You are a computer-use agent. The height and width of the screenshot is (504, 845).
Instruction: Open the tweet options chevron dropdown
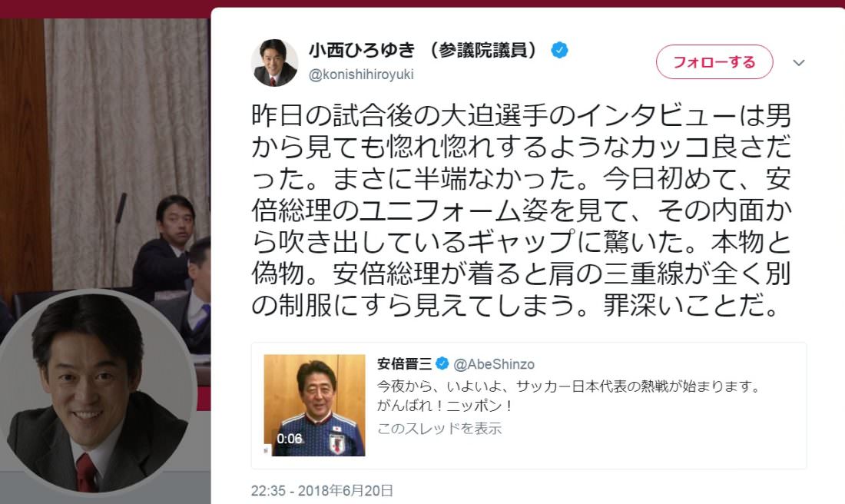click(799, 62)
